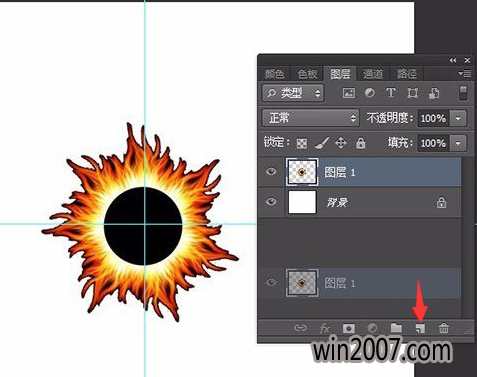Select the 图层 1 layer thumbnail
This screenshot has height=377, width=477.
tap(302, 172)
